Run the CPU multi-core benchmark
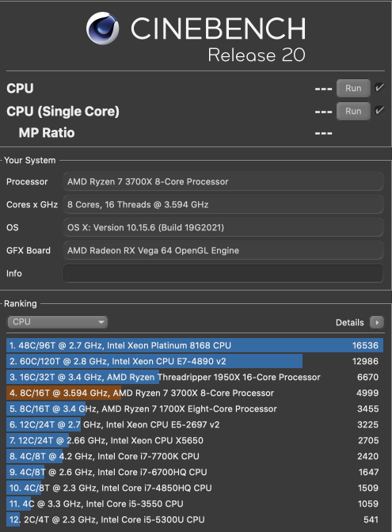The image size is (392, 532). 353,88
